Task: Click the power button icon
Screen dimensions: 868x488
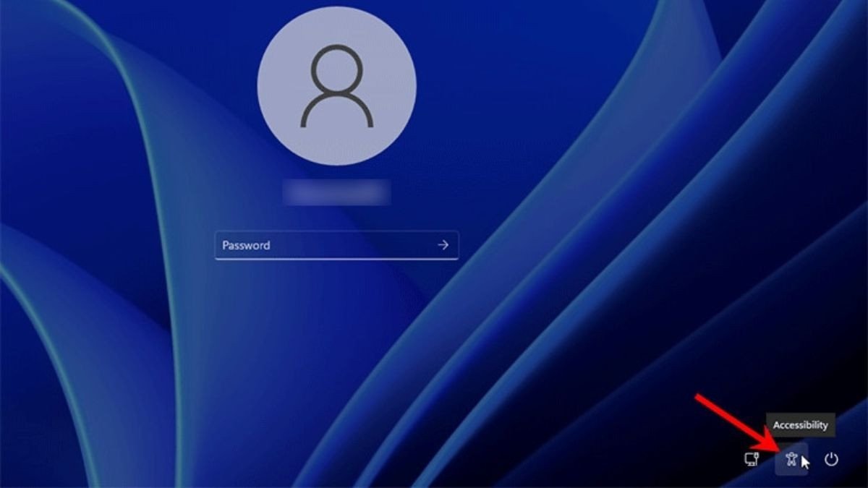Action: click(x=831, y=459)
